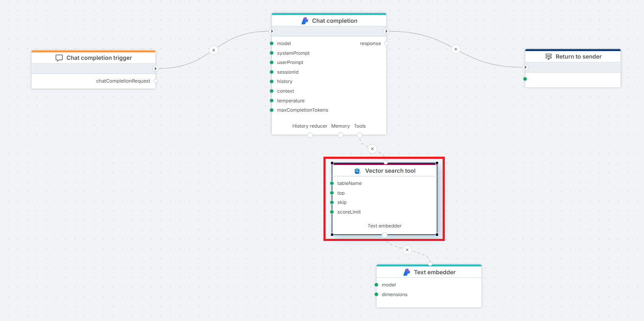Click the History reducer connector port
The width and height of the screenshot is (644, 321).
pyautogui.click(x=310, y=135)
